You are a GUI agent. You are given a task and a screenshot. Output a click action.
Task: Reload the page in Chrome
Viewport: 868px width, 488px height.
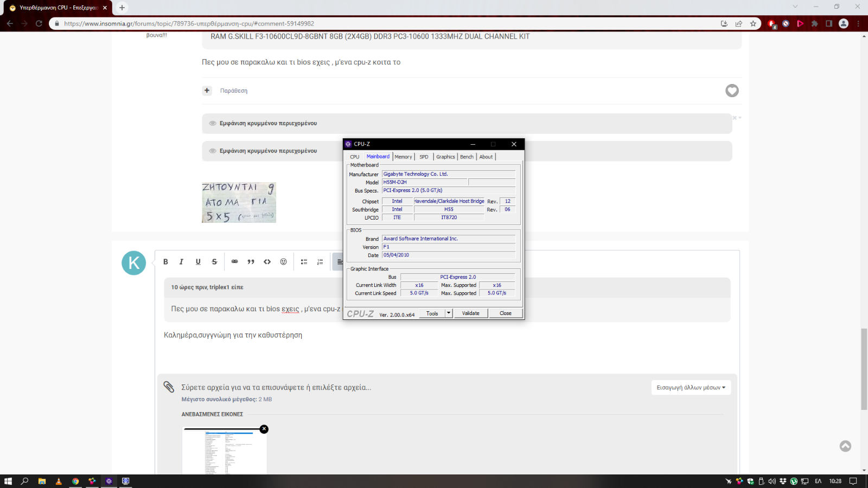coord(39,23)
